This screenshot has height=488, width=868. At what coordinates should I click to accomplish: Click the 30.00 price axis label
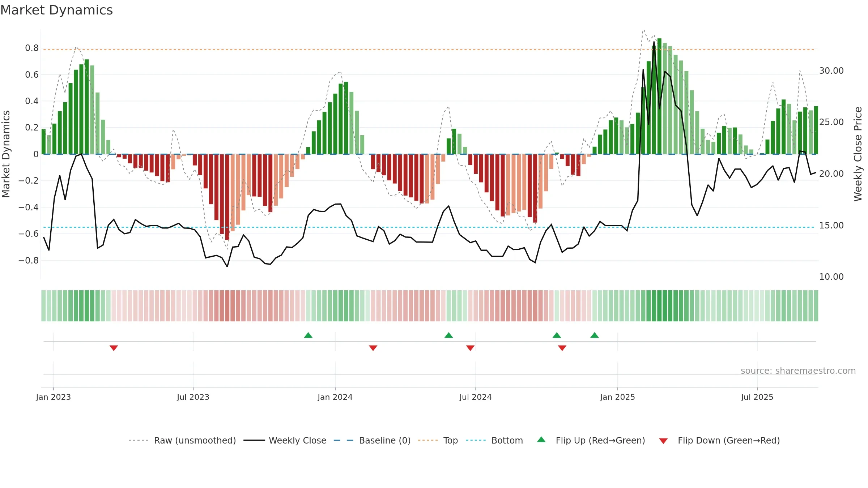(831, 71)
